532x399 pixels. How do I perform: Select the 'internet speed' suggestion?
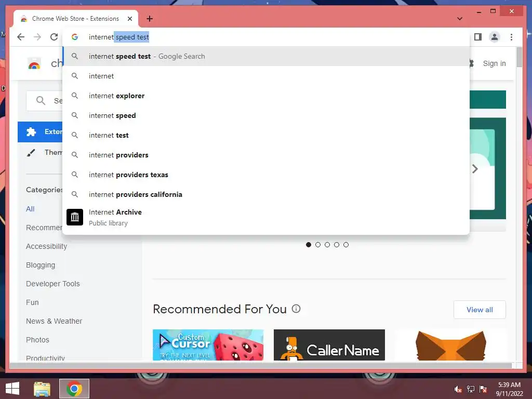267,115
